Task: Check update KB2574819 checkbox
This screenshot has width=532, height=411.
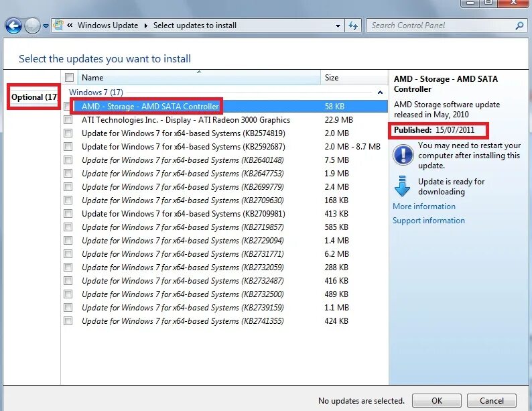Action: click(68, 133)
